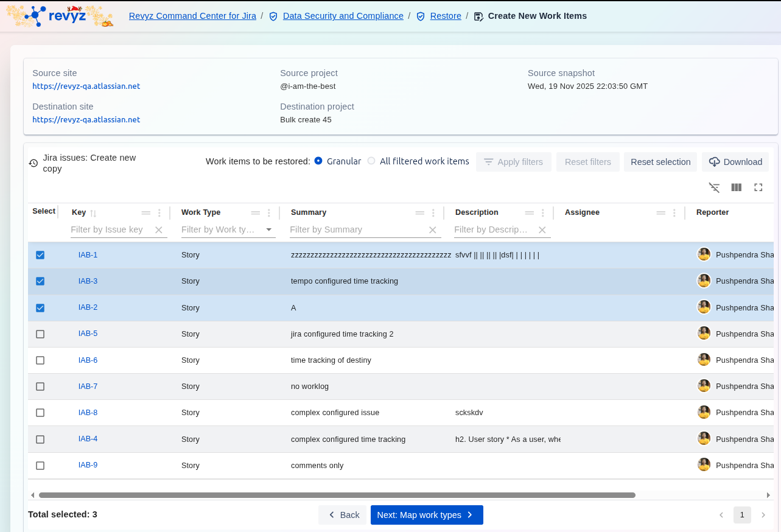This screenshot has height=532, width=781.
Task: Open the IAB-8 issue link
Action: tap(88, 413)
